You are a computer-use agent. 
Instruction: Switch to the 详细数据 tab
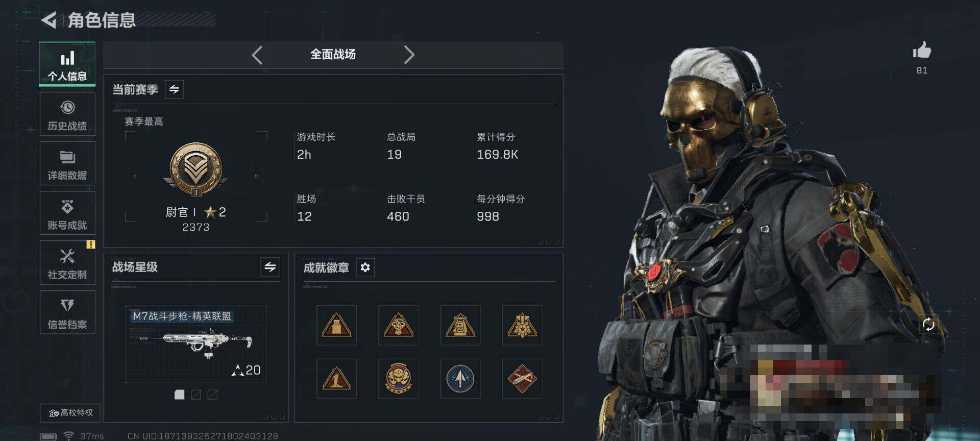[67, 164]
